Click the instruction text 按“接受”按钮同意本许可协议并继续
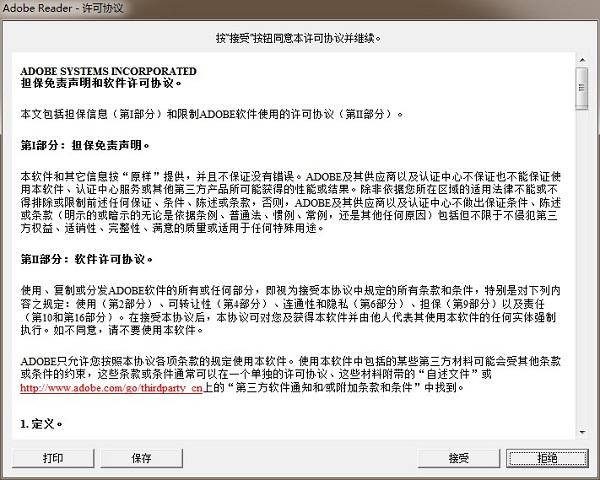This screenshot has width=600, height=480. (298, 38)
